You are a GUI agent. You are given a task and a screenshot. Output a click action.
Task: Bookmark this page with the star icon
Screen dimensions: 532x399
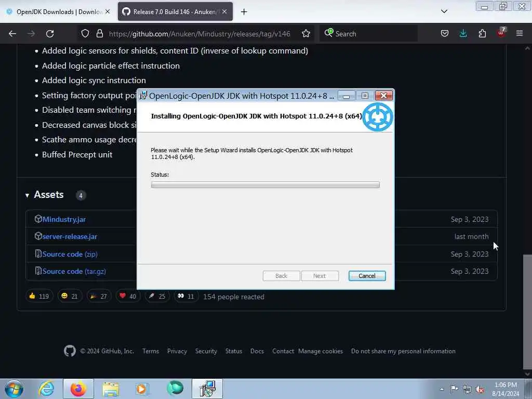305,34
